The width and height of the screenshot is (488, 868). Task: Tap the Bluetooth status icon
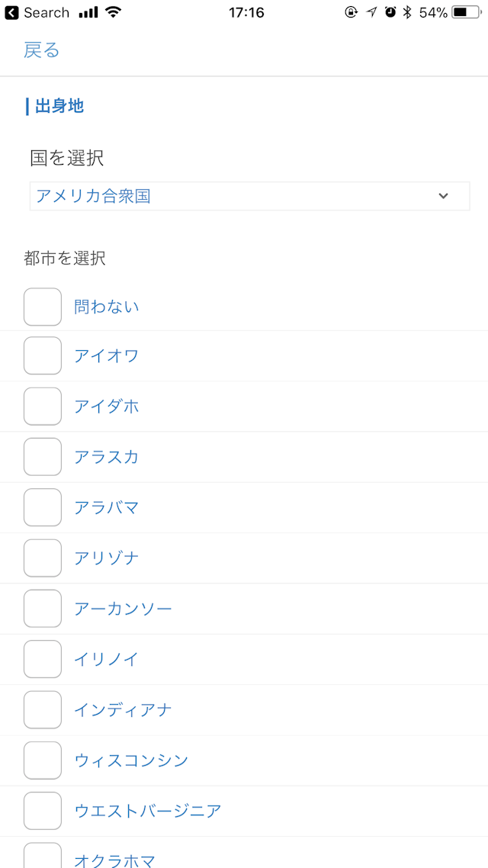pyautogui.click(x=407, y=12)
